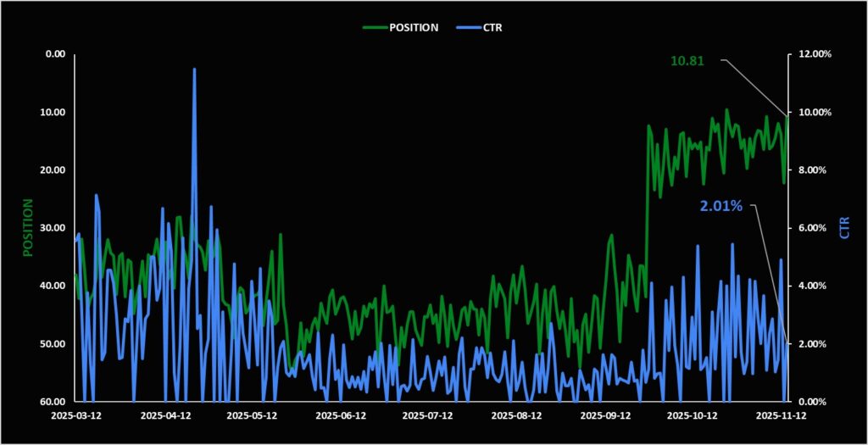Select the 2025-06-12 date axis label
This screenshot has width=868, height=445.
click(341, 416)
